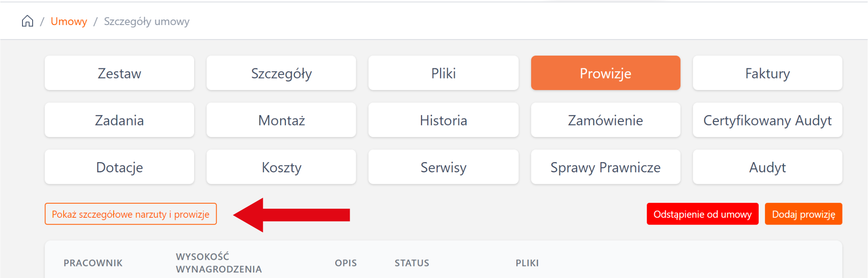Click the home icon in breadcrumb

pyautogui.click(x=28, y=21)
